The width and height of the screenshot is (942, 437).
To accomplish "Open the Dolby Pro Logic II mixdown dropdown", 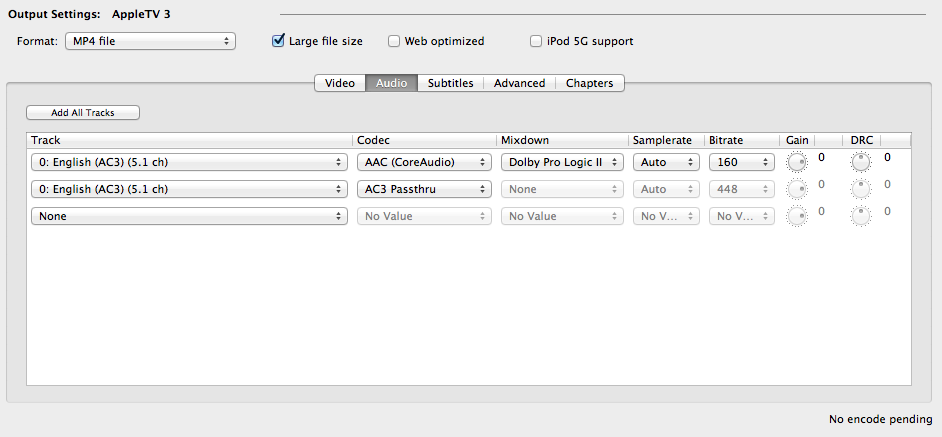I will (562, 162).
